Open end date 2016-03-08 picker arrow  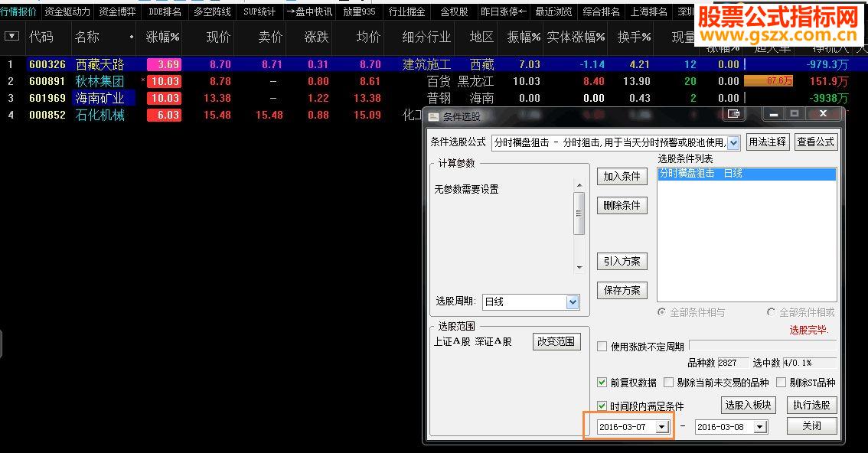click(x=760, y=427)
